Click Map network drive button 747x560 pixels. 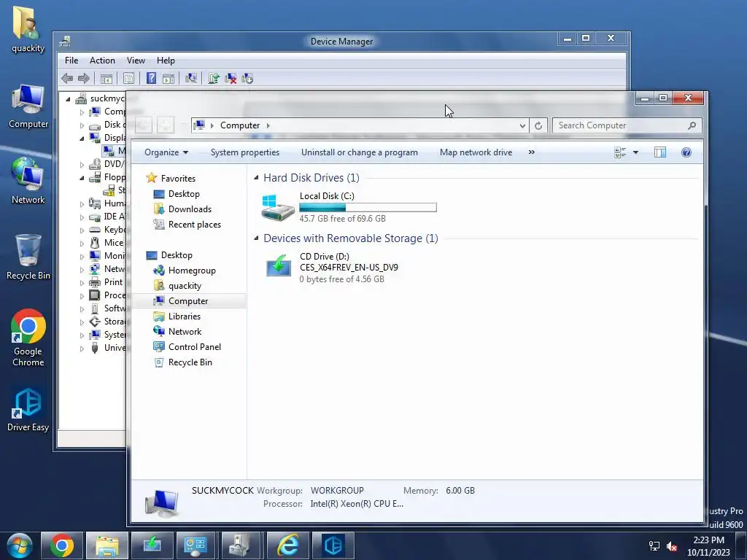[x=476, y=152]
